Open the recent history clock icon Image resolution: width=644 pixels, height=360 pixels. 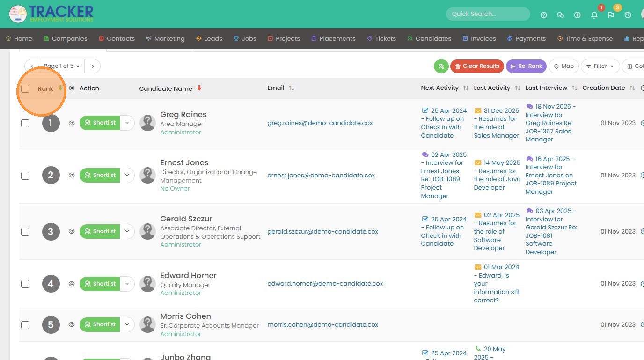[628, 15]
